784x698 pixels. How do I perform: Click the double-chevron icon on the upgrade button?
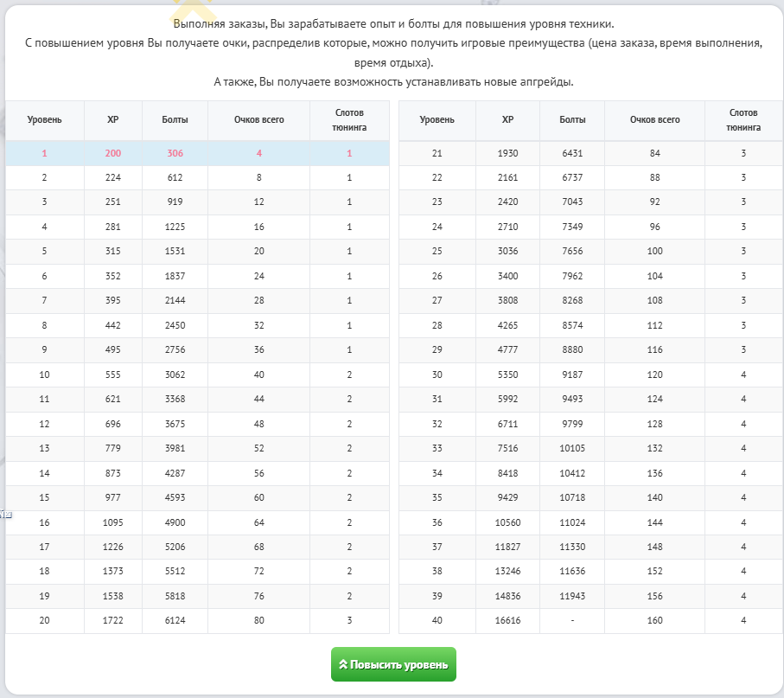pos(342,664)
